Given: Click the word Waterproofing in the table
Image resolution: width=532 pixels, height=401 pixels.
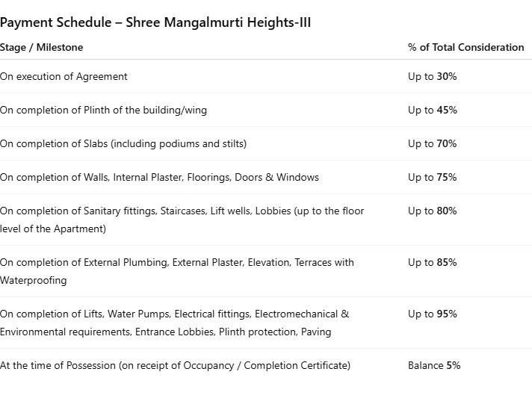Looking at the screenshot, I should pyautogui.click(x=34, y=281).
